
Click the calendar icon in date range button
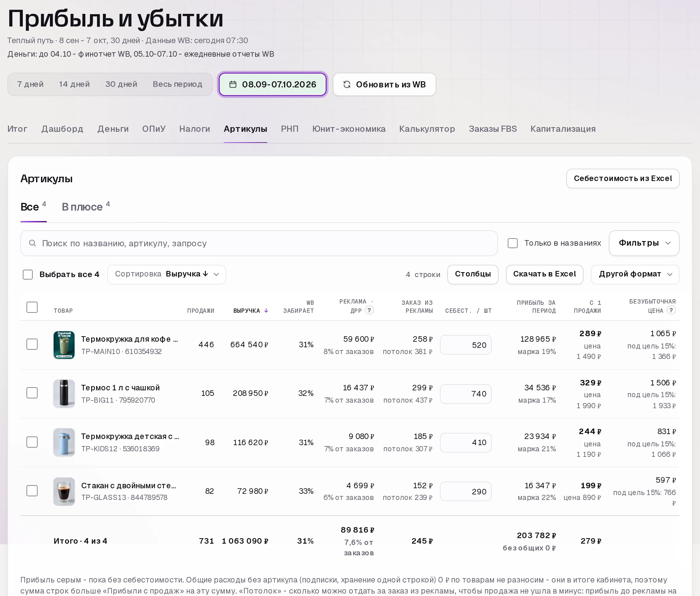click(233, 84)
